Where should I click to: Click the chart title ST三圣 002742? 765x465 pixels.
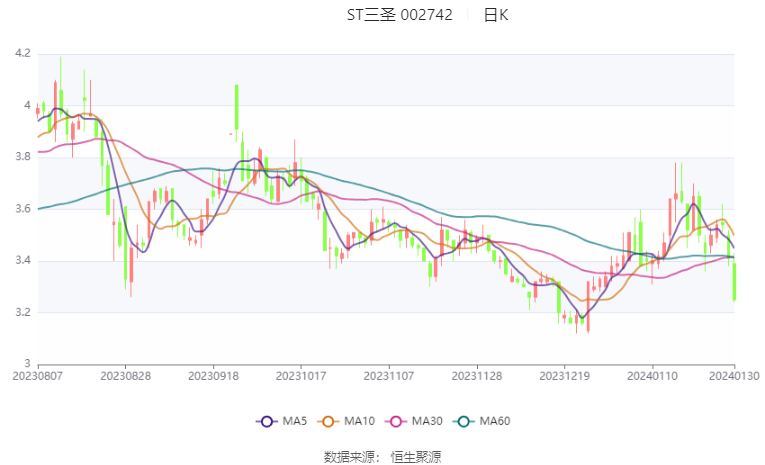click(400, 15)
